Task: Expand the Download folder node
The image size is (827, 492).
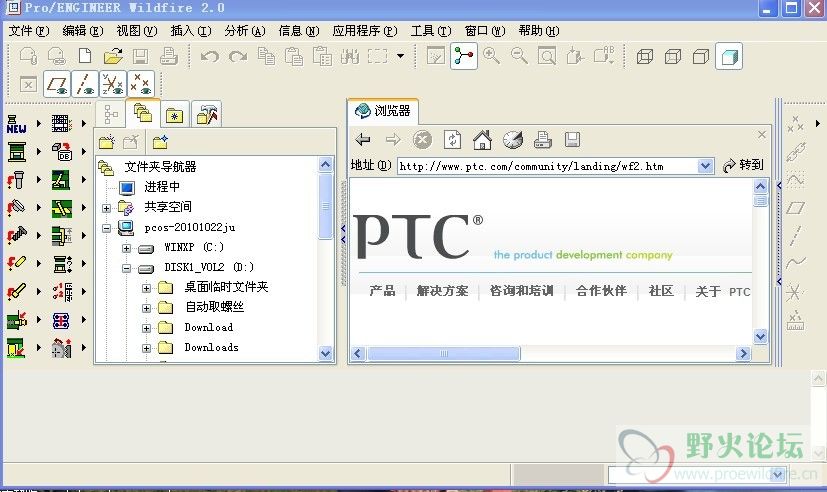Action: (x=147, y=328)
